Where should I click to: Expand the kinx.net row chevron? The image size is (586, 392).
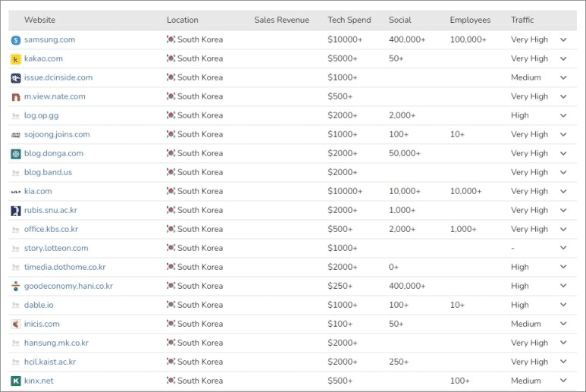click(563, 381)
